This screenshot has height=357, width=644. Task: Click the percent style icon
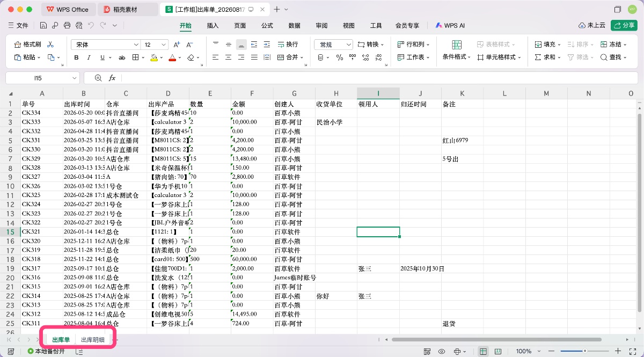[339, 57]
